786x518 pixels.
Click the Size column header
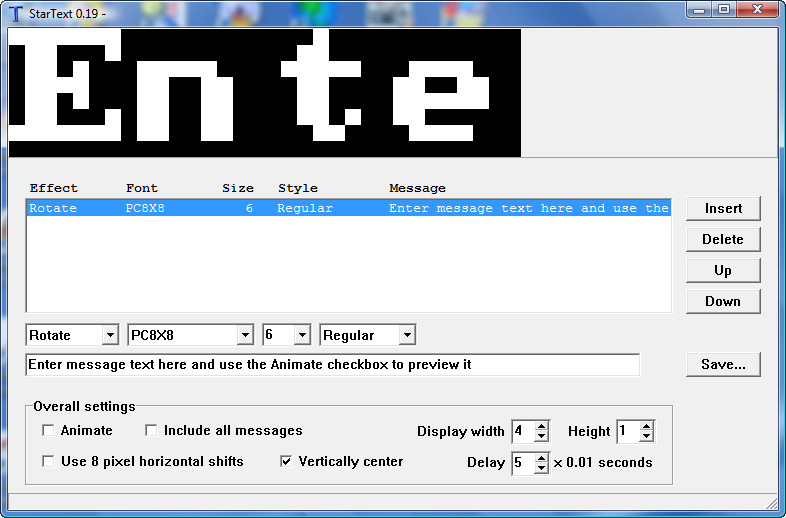(x=238, y=188)
